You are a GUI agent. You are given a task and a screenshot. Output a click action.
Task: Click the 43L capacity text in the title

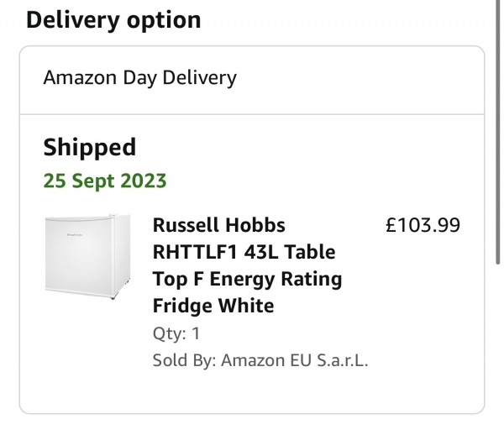point(261,252)
